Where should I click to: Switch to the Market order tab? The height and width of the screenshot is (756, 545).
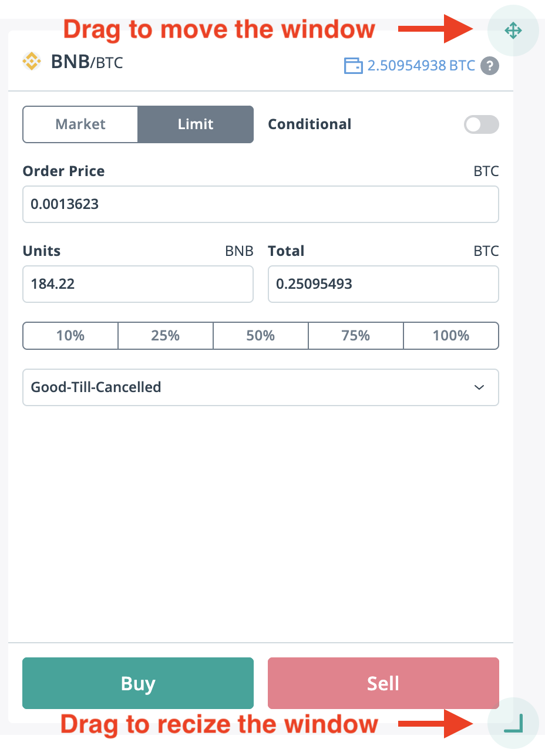point(80,124)
